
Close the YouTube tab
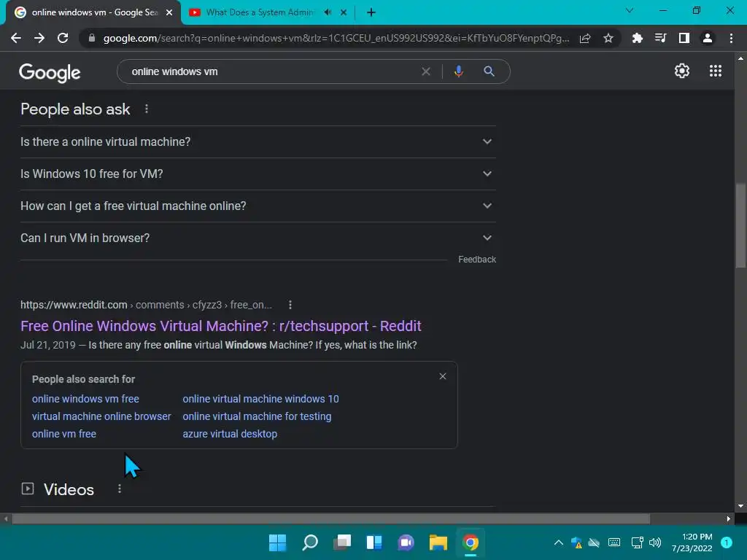344,12
